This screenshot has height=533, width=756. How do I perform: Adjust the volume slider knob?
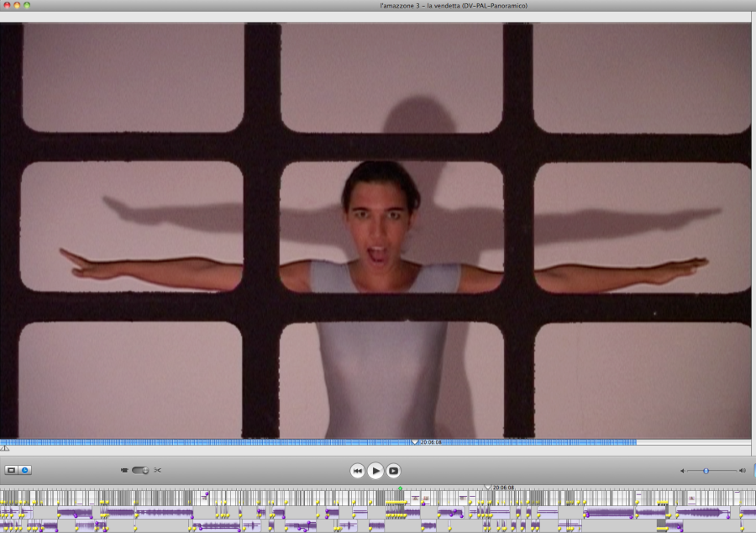[x=706, y=471]
